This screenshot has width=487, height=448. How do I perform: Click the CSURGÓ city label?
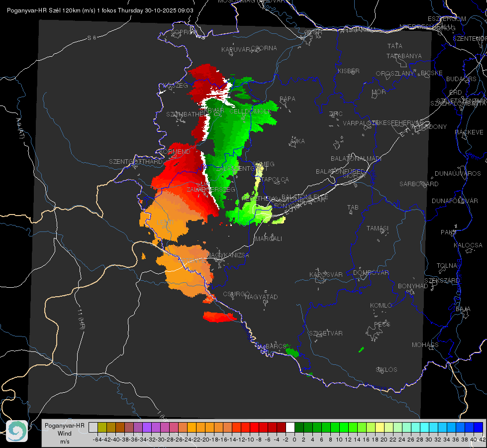236,294
